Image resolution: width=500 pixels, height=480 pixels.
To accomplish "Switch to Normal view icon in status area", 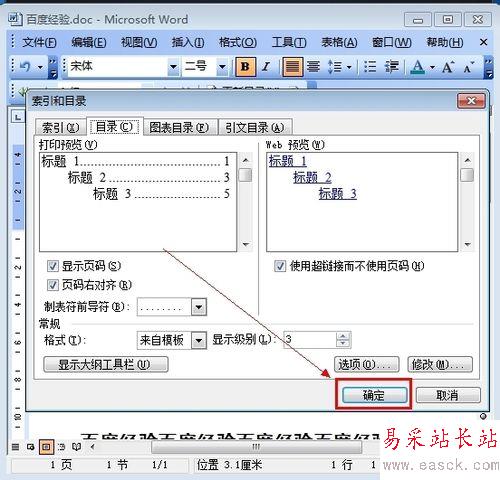I will [15, 447].
